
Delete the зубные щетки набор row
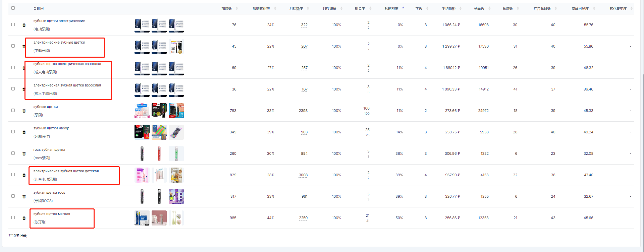24,132
